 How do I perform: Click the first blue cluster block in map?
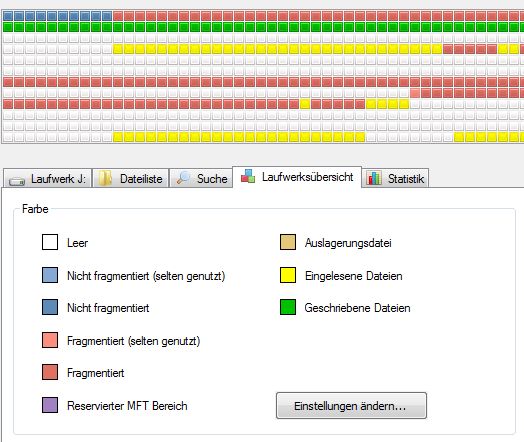(x=8, y=16)
